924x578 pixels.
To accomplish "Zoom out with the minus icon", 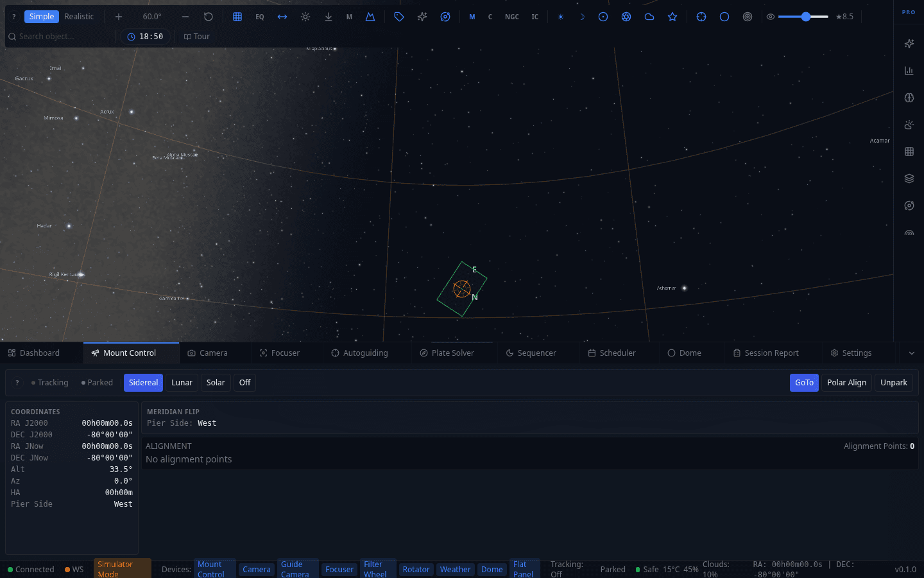I will tap(185, 17).
